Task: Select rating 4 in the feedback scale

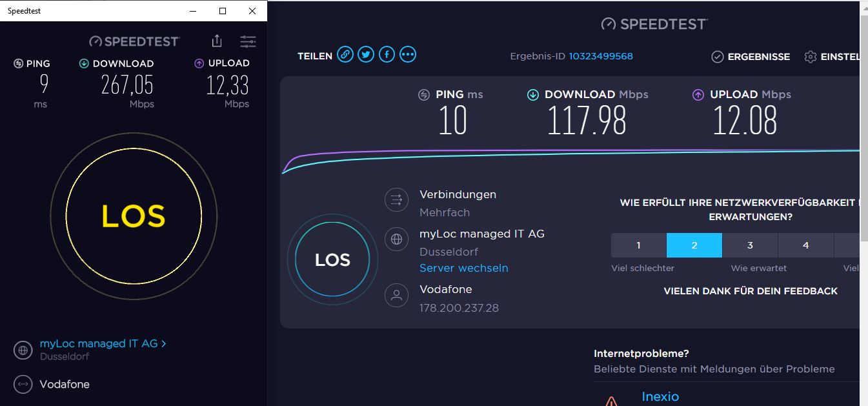Action: [x=805, y=245]
